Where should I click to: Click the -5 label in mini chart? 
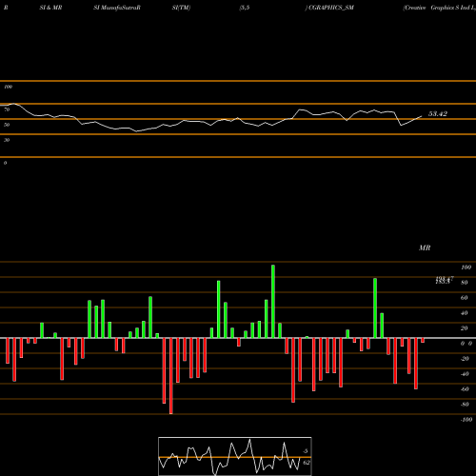[305, 451]
